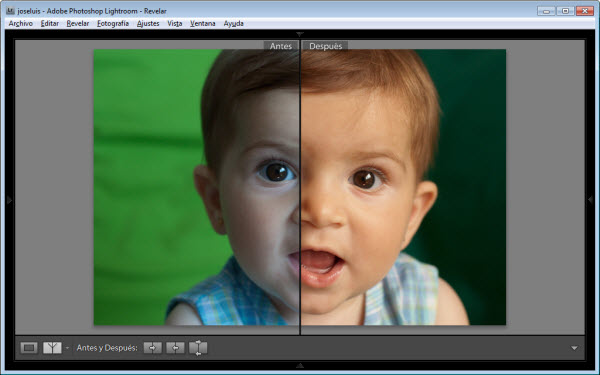Open the Before/After view mode dropdown arrow
Image resolution: width=600 pixels, height=375 pixels.
[x=67, y=348]
